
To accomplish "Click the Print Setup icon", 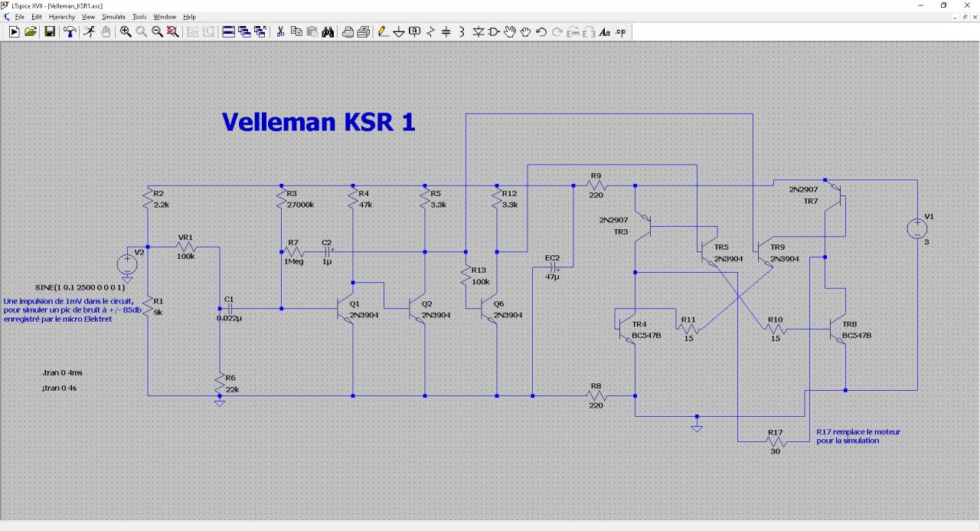I will 363,31.
